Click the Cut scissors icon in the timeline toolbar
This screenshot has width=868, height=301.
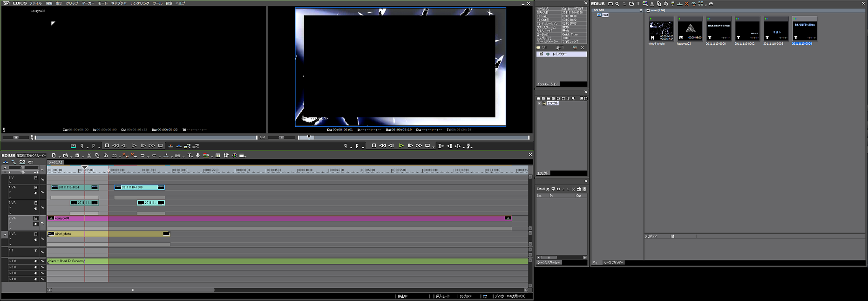(x=89, y=156)
